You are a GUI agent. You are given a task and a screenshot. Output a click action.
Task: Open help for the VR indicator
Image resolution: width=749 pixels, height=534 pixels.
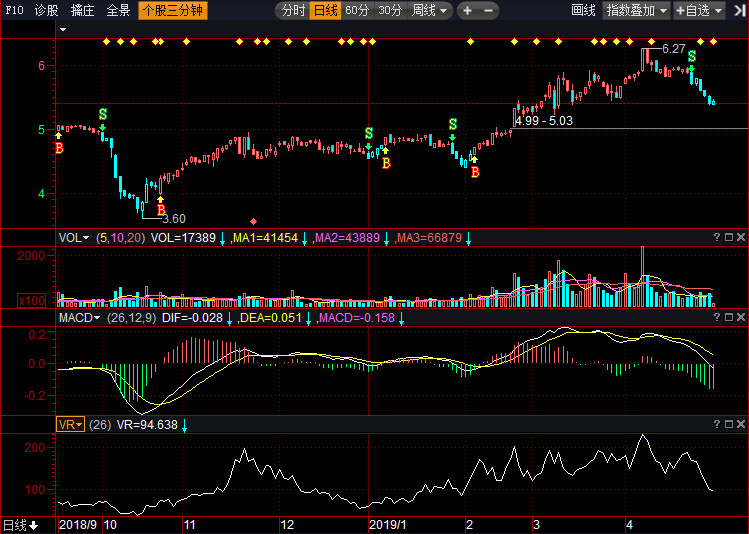pyautogui.click(x=717, y=424)
